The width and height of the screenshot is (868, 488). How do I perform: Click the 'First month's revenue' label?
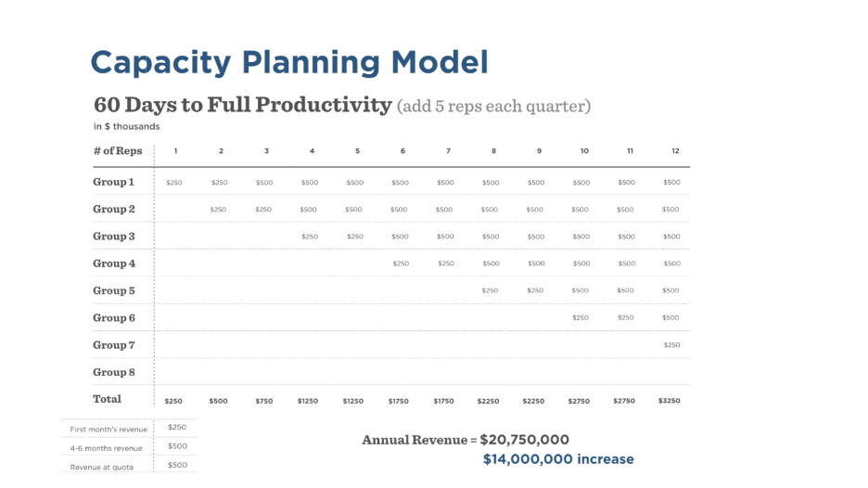point(107,430)
